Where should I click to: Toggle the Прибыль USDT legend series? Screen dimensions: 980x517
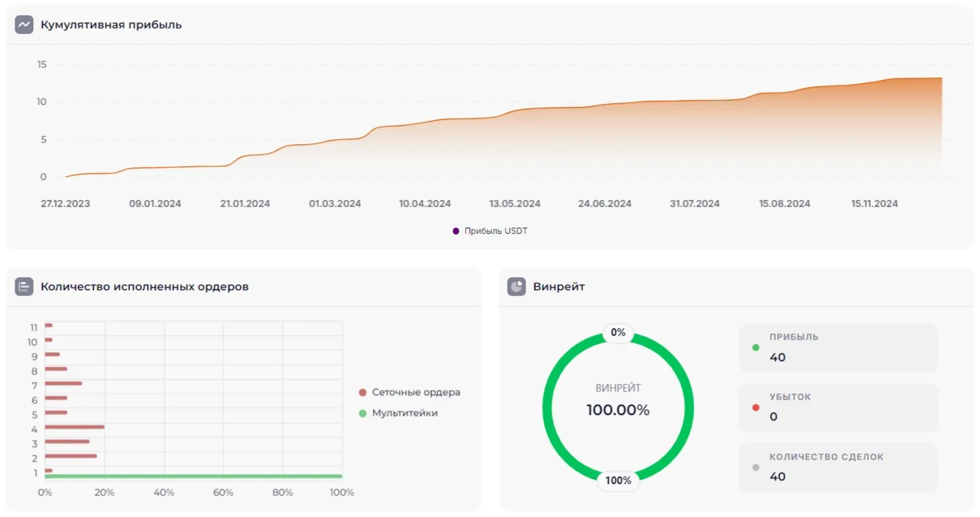click(x=490, y=231)
